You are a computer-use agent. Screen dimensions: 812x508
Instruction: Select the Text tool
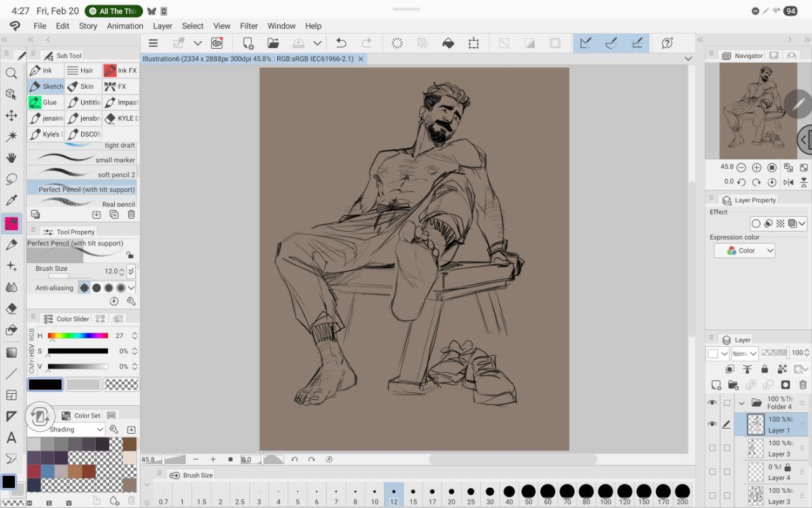coord(11,438)
